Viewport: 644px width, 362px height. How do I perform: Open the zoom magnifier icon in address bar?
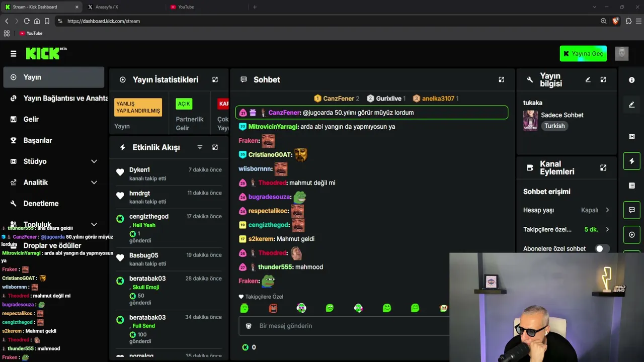click(x=603, y=21)
